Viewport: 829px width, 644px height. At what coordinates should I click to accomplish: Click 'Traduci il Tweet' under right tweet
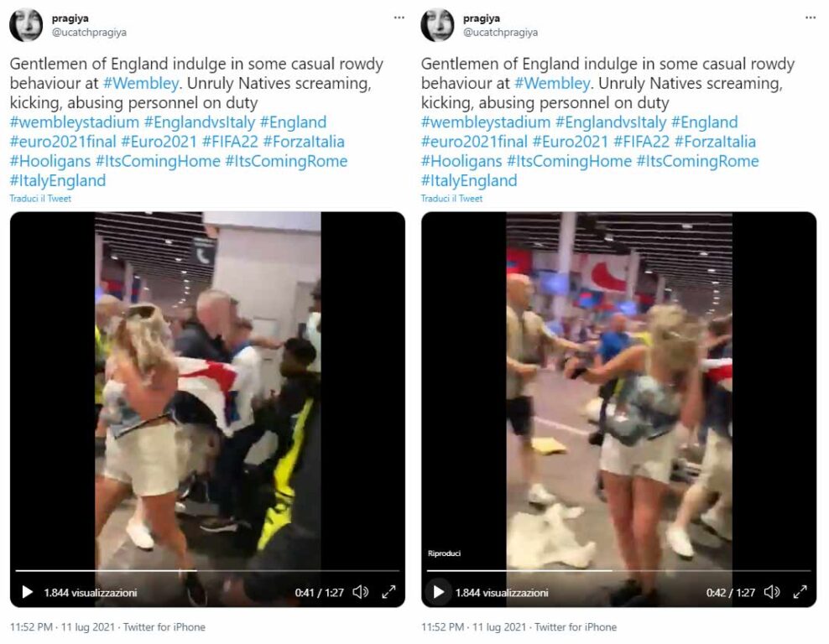pos(451,199)
